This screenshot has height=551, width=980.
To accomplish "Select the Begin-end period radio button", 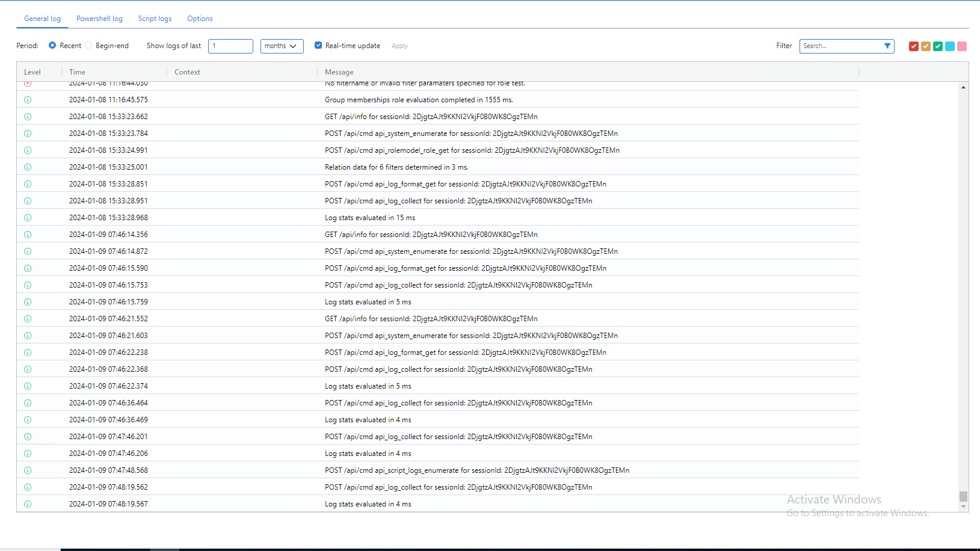I will (x=88, y=45).
